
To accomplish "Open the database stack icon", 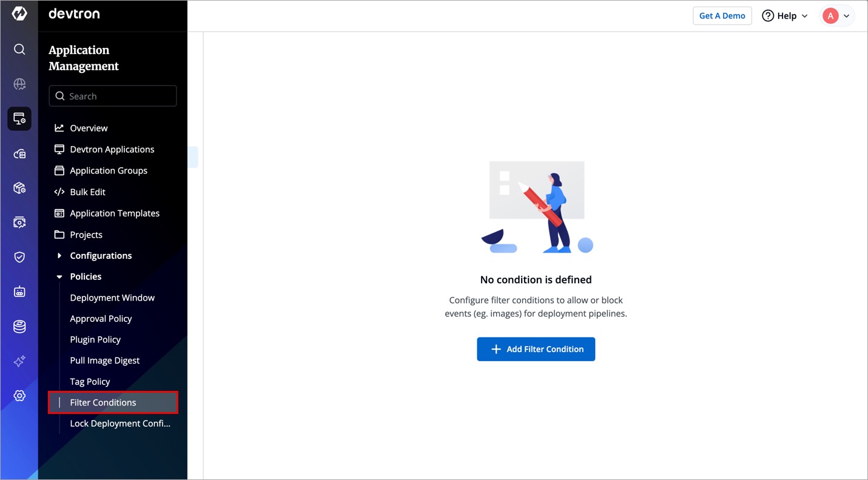I will (19, 327).
